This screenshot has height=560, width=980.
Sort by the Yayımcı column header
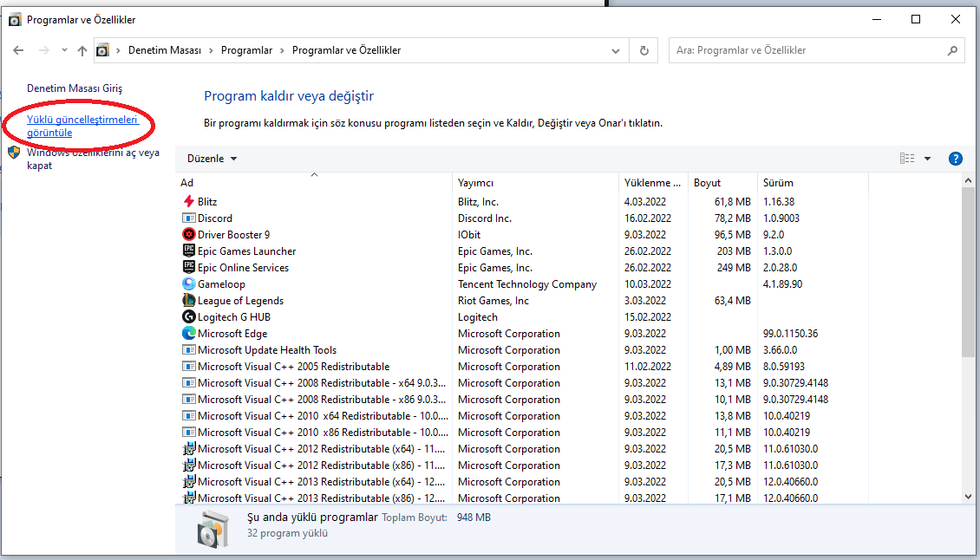pos(536,183)
